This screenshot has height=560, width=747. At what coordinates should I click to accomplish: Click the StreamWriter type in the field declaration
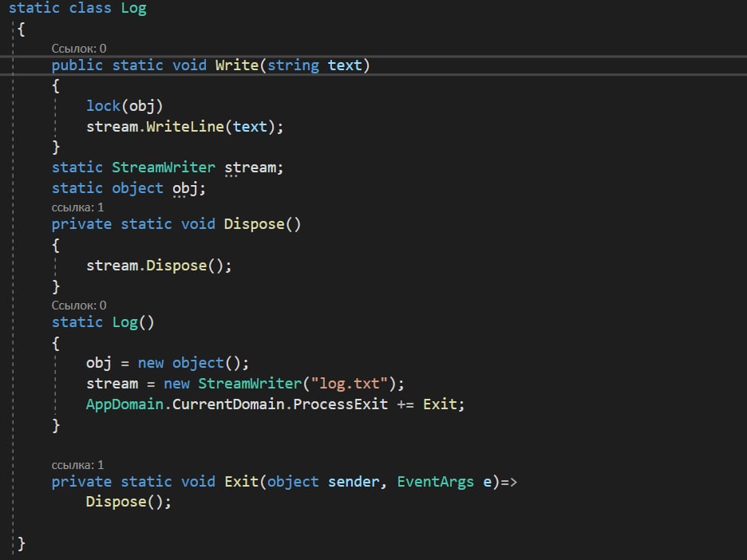coord(164,168)
